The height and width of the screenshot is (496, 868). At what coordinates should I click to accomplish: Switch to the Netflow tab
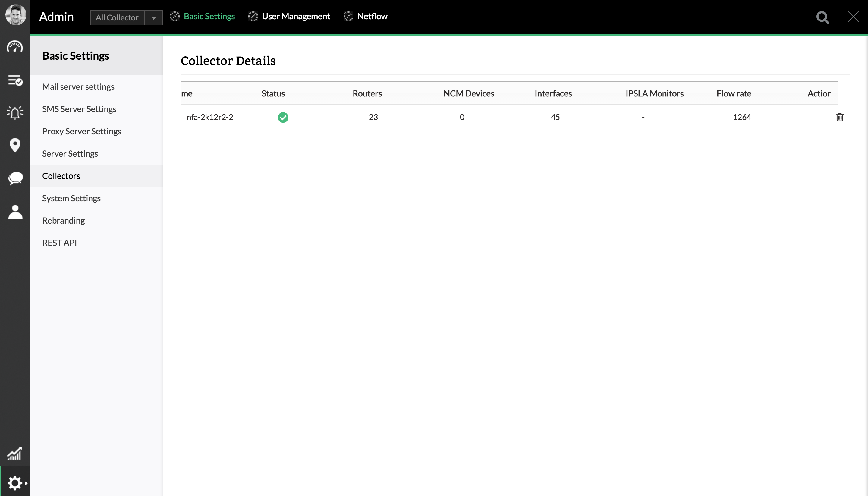click(x=372, y=16)
